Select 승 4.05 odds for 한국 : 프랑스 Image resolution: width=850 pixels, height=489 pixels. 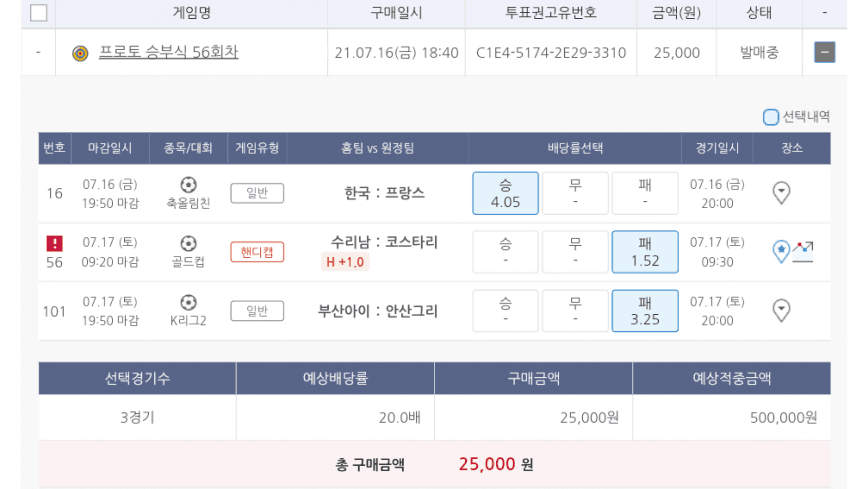(x=505, y=193)
